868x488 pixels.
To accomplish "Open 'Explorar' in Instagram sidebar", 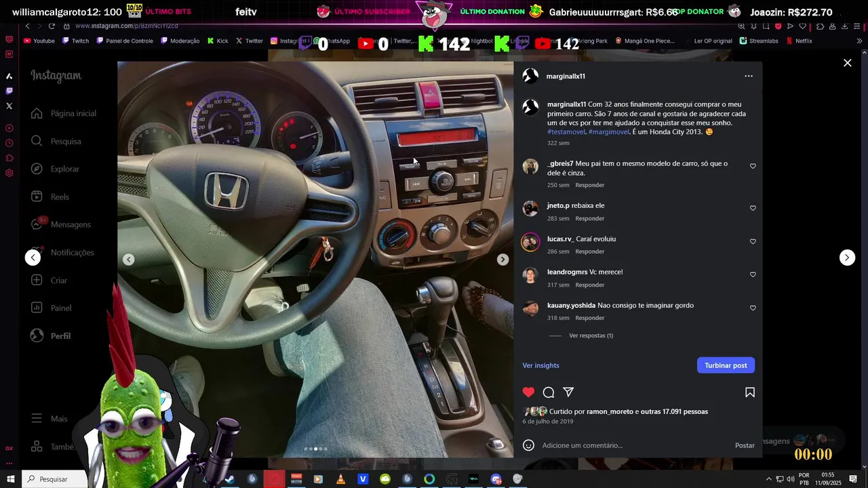I will pyautogui.click(x=56, y=169).
